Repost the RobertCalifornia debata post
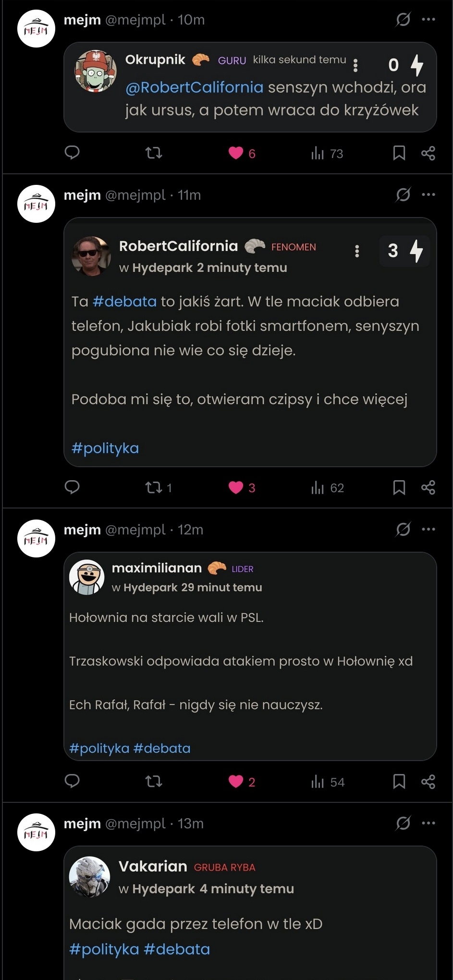Viewport: 453px width, 980px height. coord(154,488)
